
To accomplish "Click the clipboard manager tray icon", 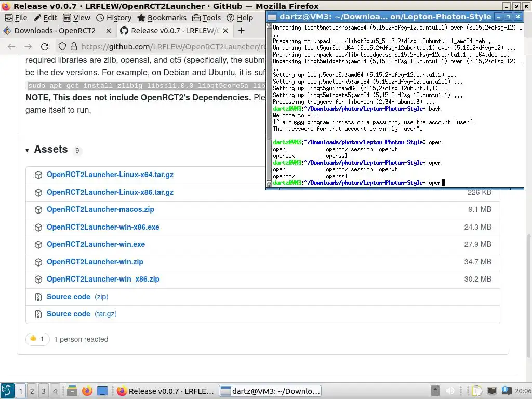I will click(477, 391).
